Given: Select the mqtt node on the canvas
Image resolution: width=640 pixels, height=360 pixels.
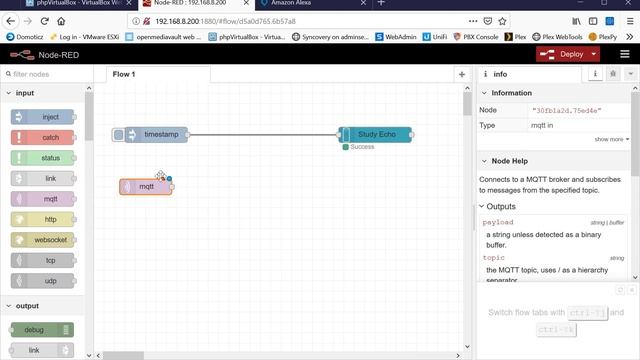Looking at the screenshot, I should (x=146, y=187).
